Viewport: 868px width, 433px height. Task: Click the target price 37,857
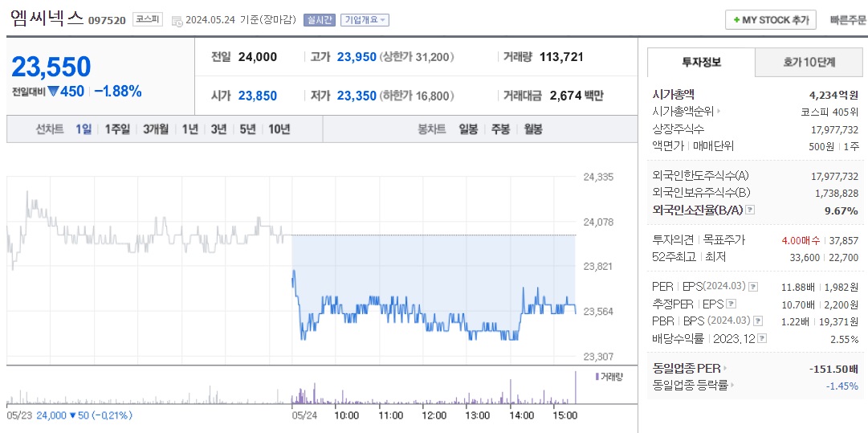(844, 240)
